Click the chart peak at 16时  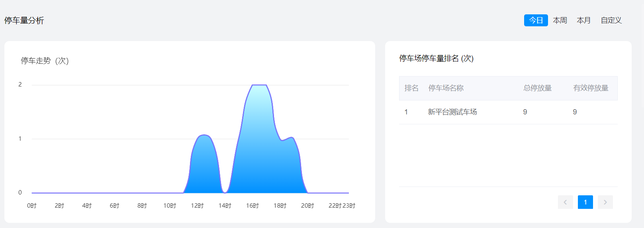(x=259, y=85)
